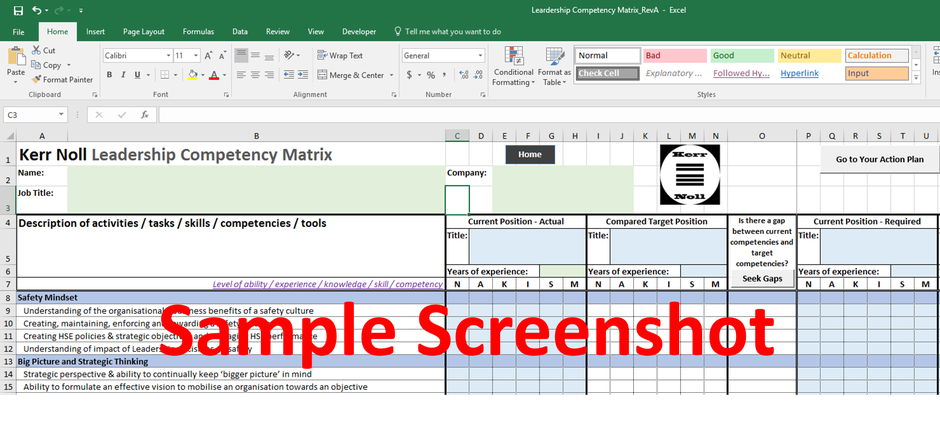Click the Increase Decimal icon
This screenshot has height=423, width=940.
coord(463,75)
